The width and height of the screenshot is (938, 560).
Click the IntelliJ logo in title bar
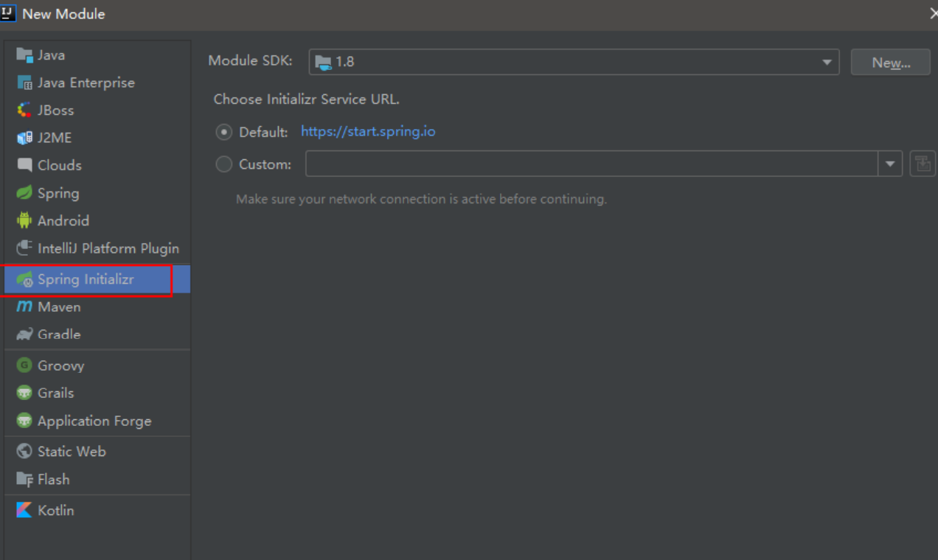[8, 13]
